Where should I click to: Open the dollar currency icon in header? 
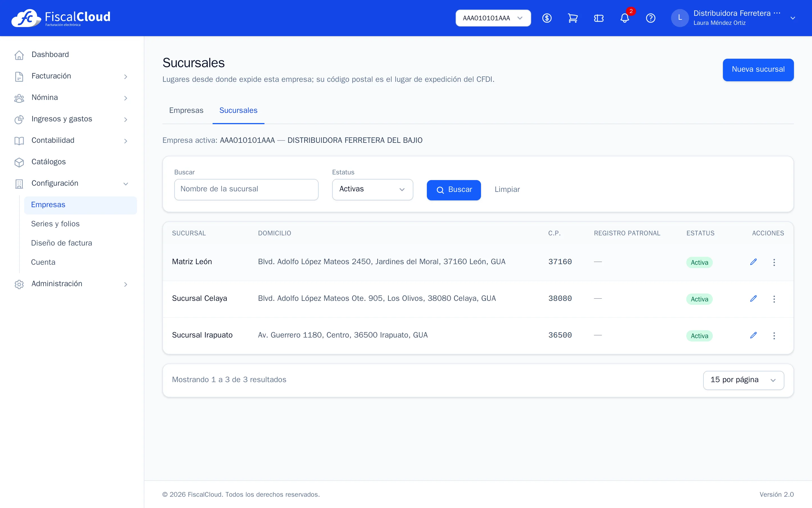pyautogui.click(x=547, y=18)
